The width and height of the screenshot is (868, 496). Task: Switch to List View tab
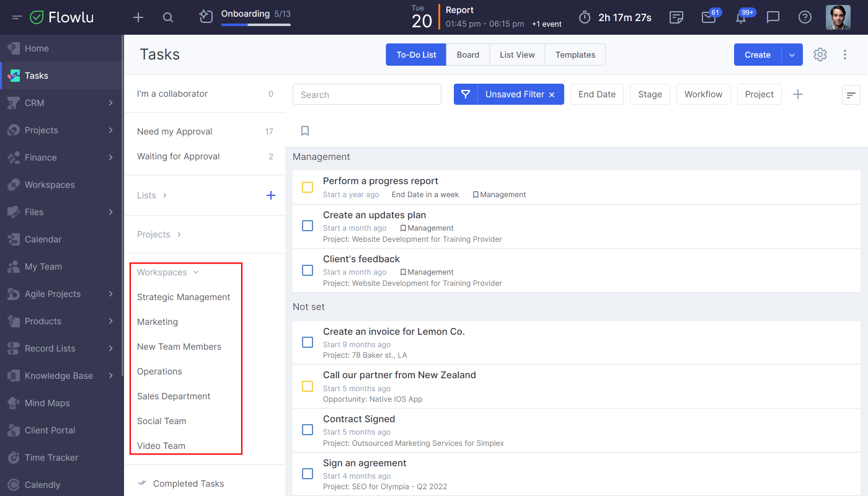(x=517, y=55)
